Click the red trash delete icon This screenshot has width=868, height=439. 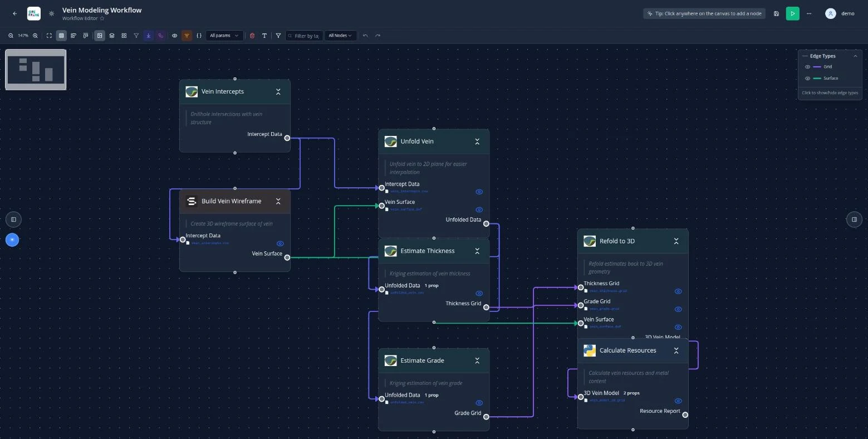[x=252, y=36]
